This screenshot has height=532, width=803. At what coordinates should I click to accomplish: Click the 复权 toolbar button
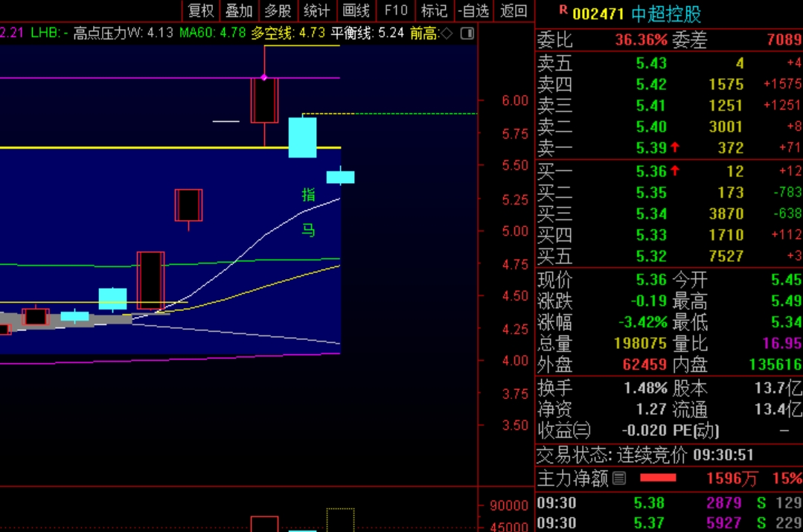click(201, 10)
